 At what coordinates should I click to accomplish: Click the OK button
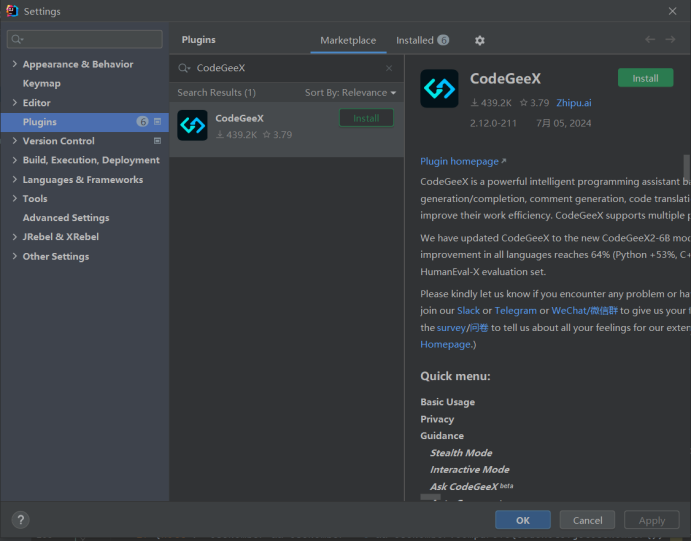[523, 520]
